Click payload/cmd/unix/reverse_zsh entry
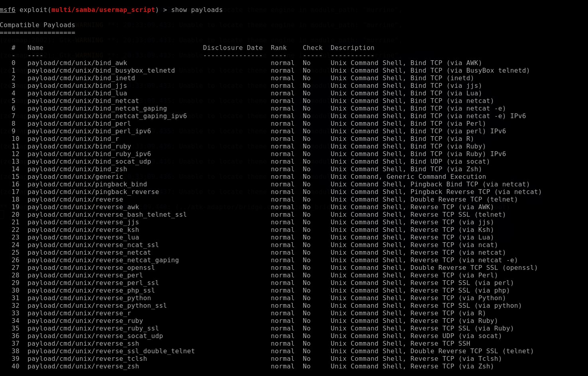Image resolution: width=588 pixels, height=376 pixels. [83, 366]
